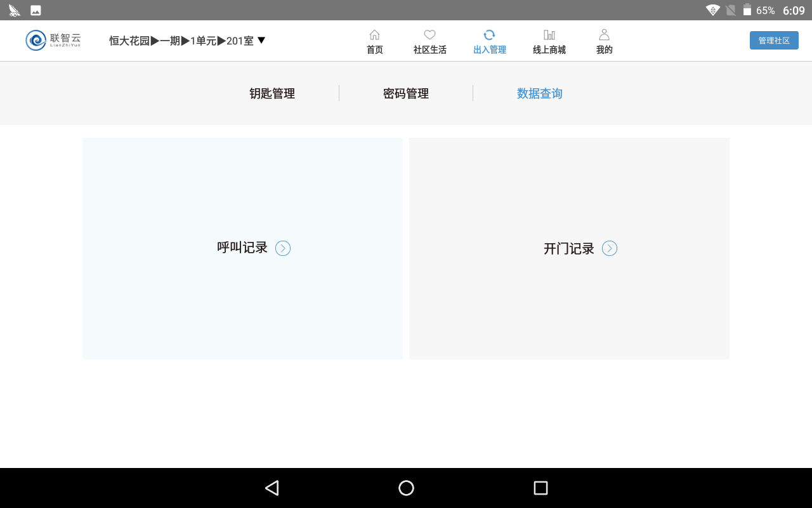Tap the 管理社区 button
812x508 pixels.
[x=774, y=41]
